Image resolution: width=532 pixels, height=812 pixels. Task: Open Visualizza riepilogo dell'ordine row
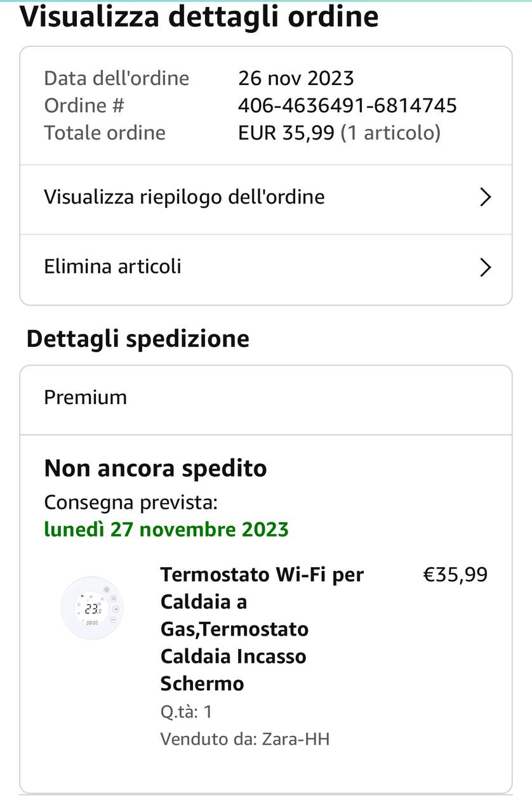coord(184,197)
